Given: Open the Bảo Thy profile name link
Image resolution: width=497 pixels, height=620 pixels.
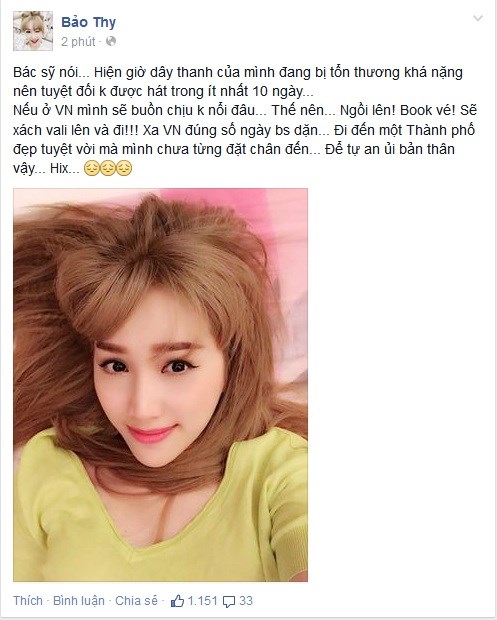Looking at the screenshot, I should 89,23.
